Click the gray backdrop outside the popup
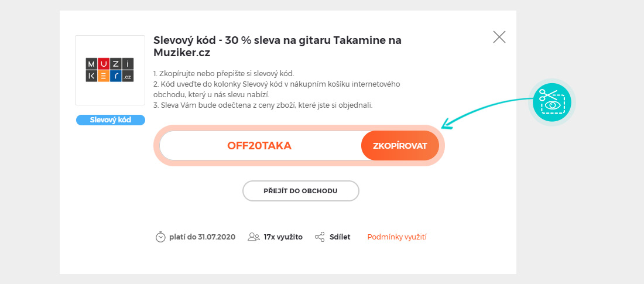This screenshot has width=644, height=284. 29,141
